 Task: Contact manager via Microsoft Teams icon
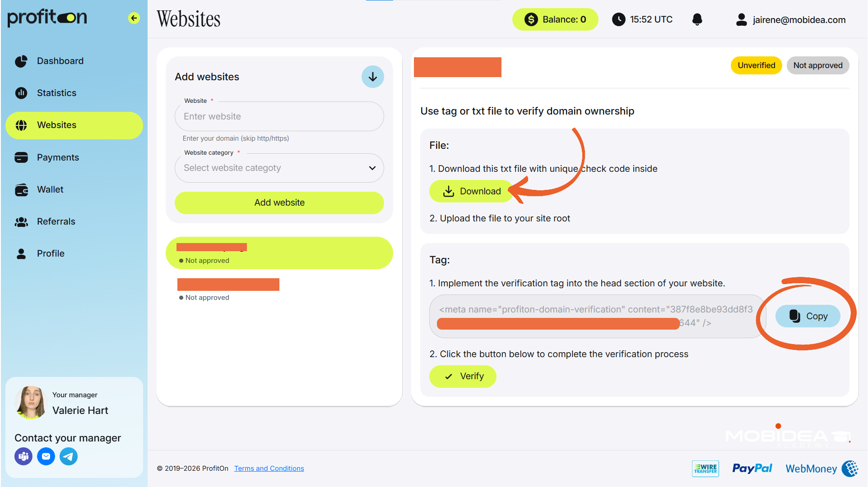point(23,456)
